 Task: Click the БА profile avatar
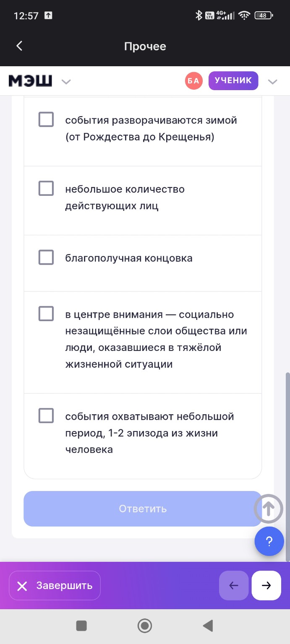(193, 80)
